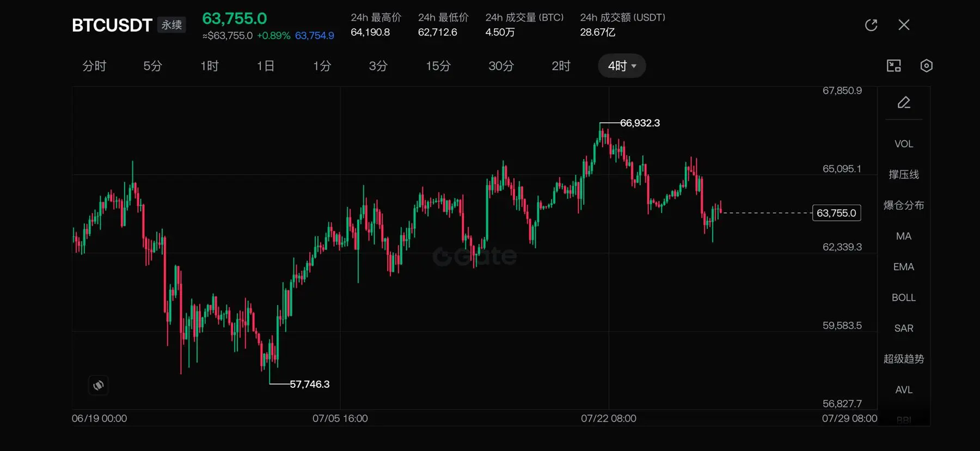
Task: Open chart settings hexagon icon
Action: click(926, 66)
